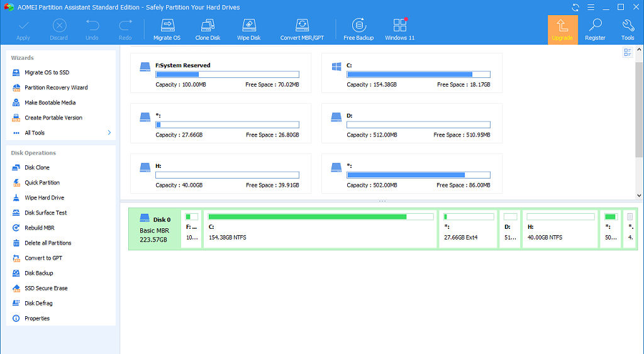This screenshot has height=354, width=644.
Task: Select D: partition block in disk map
Action: pyautogui.click(x=510, y=229)
